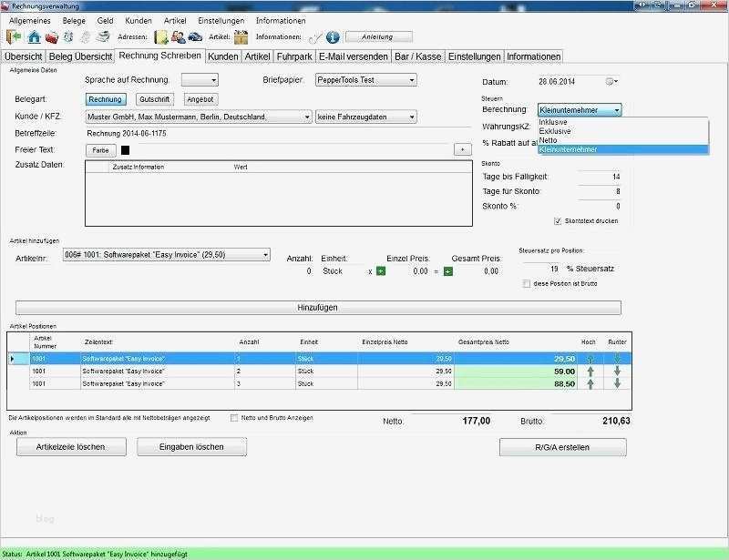Move 88,50 row down with arrow
729x560 pixels.
point(618,383)
